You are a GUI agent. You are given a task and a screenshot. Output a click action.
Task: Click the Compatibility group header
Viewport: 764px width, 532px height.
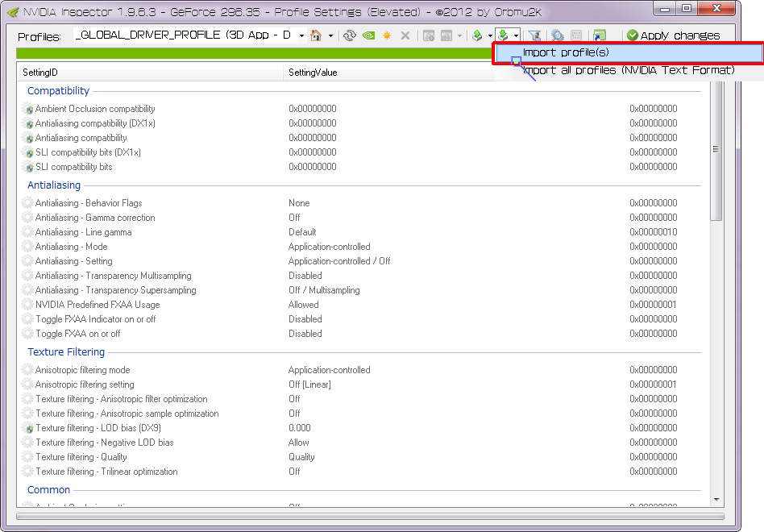[x=59, y=90]
